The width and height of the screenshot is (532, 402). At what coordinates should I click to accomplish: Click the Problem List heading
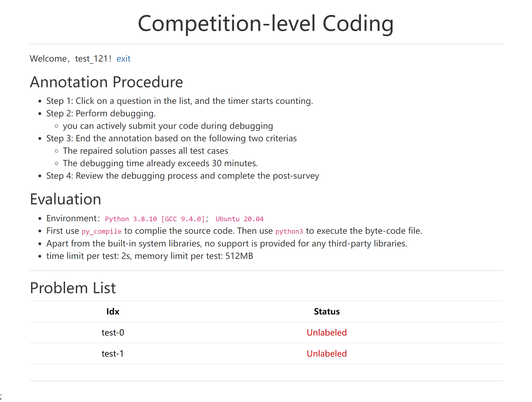73,288
